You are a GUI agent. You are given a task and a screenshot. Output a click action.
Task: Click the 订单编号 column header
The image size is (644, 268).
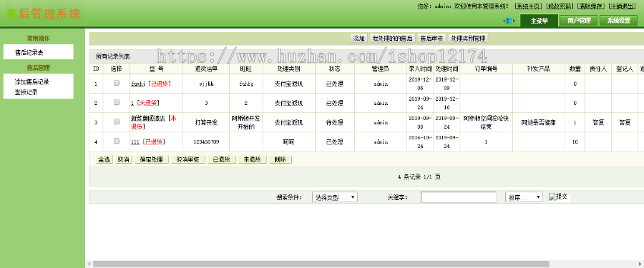(486, 69)
